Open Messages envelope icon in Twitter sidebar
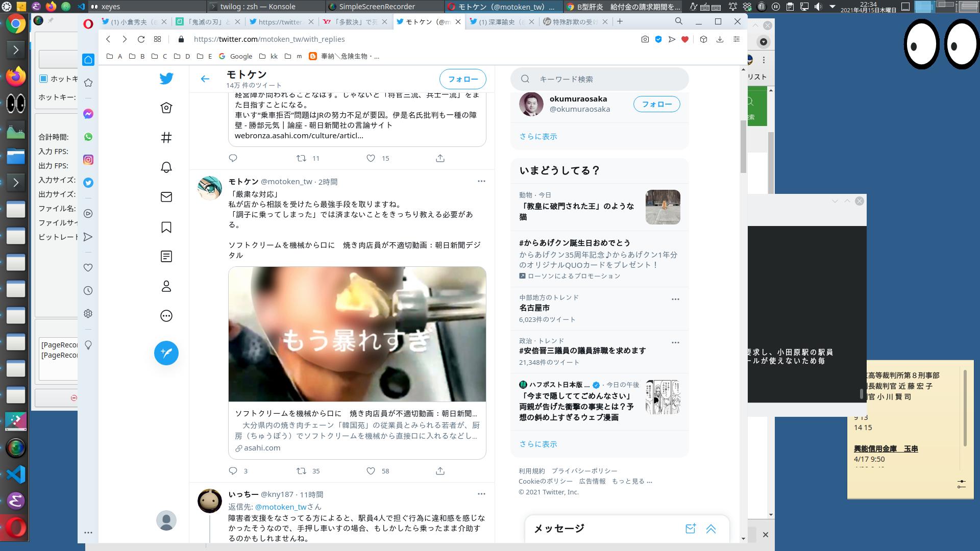The height and width of the screenshot is (551, 980). pyautogui.click(x=166, y=197)
